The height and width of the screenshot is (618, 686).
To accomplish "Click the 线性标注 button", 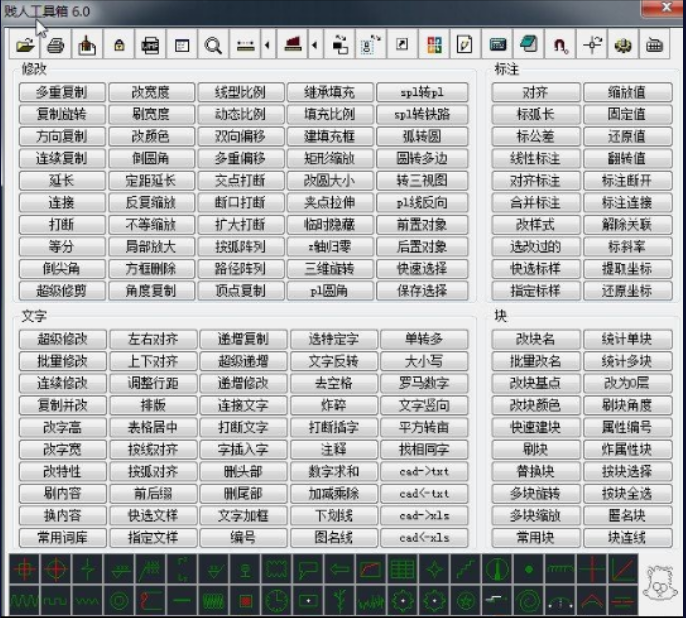I will coord(535,158).
